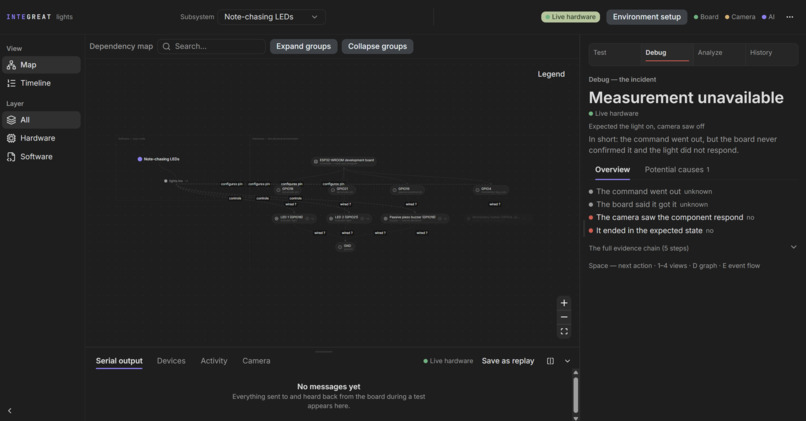
Task: Select the GPIO4 node
Action: point(491,190)
